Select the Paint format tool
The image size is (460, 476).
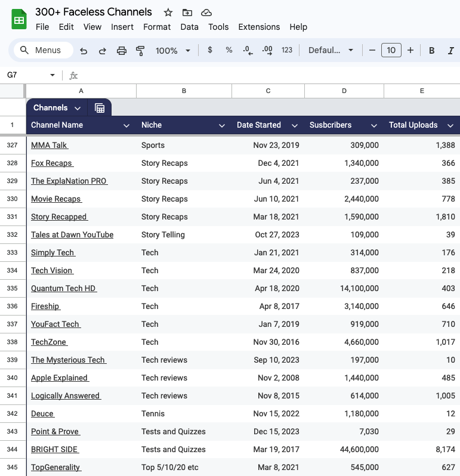(140, 50)
